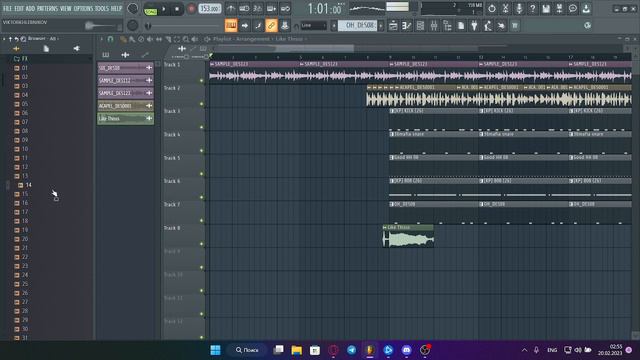The image size is (640, 360).
Task: Open the Browser All view dropdown
Action: pyautogui.click(x=53, y=39)
